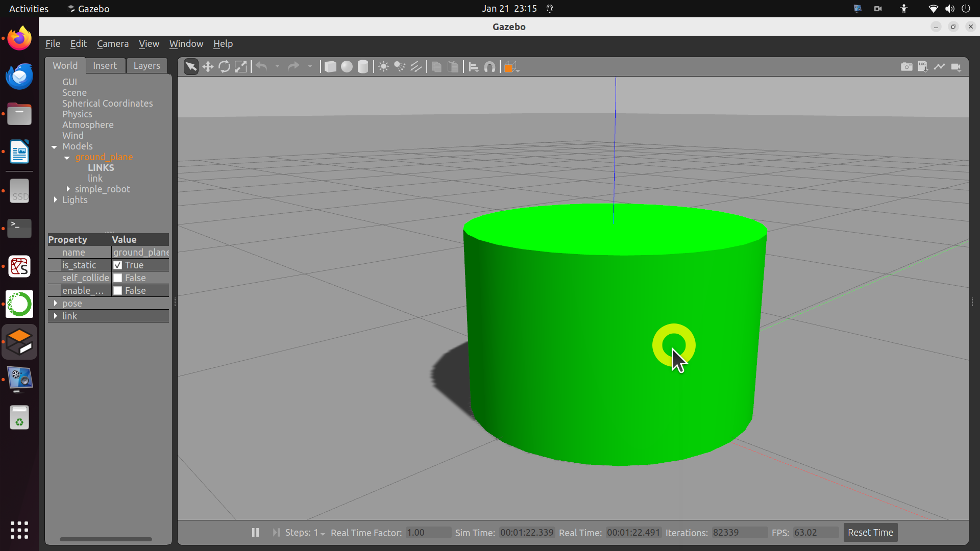Open the Camera menu
Image resolution: width=980 pixels, height=551 pixels.
tap(112, 43)
